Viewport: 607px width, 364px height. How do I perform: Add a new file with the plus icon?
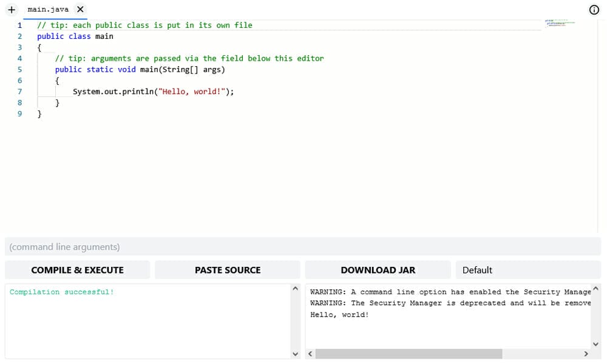tap(12, 10)
